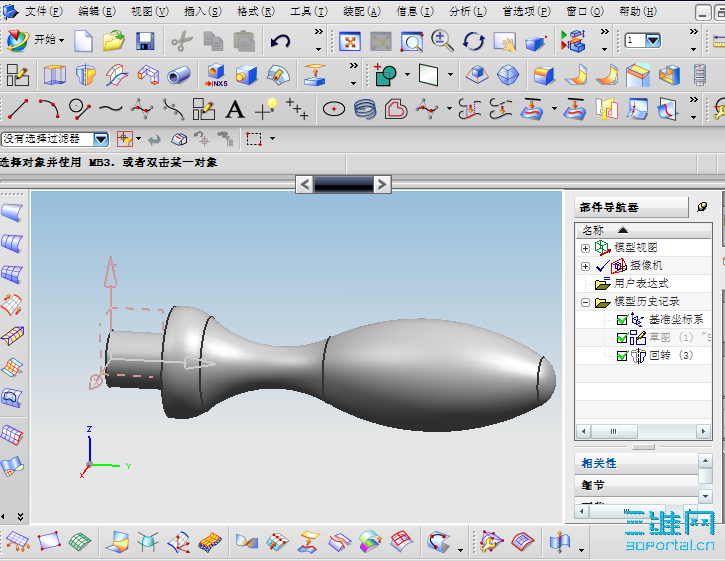Uncheck the 基准坐标系 feature checkbox
The width and height of the screenshot is (725, 561).
(x=622, y=320)
